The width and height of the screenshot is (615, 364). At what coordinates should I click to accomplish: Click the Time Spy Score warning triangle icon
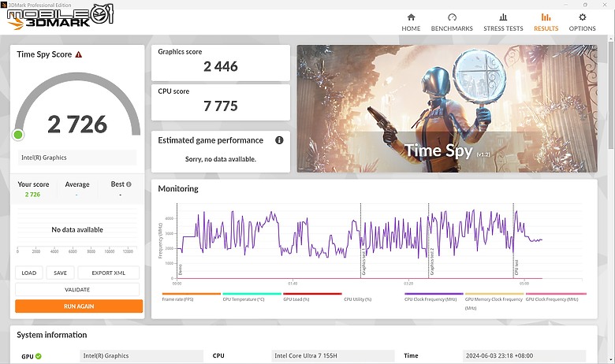point(78,54)
